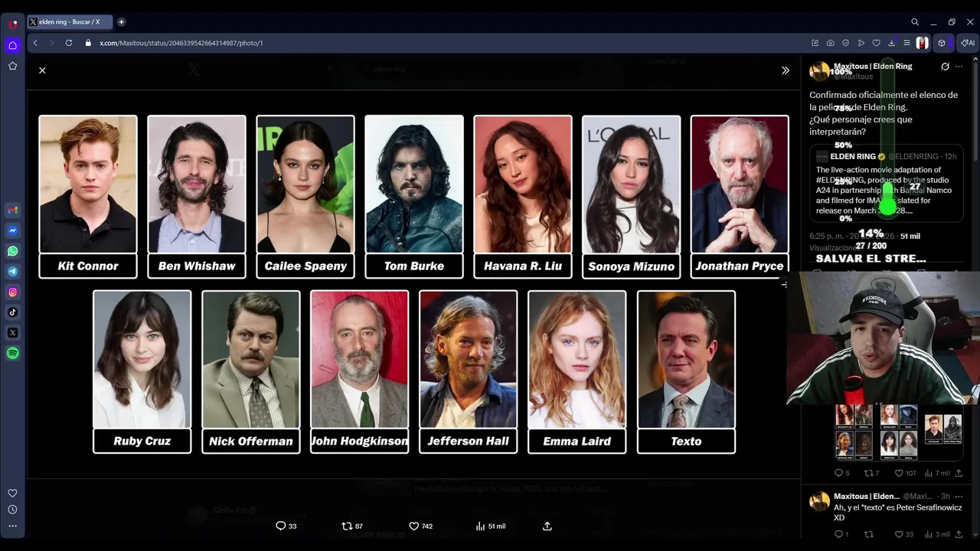Repost the photo tweet showing 87
Viewport: 980px width, 551px height.
pos(352,526)
